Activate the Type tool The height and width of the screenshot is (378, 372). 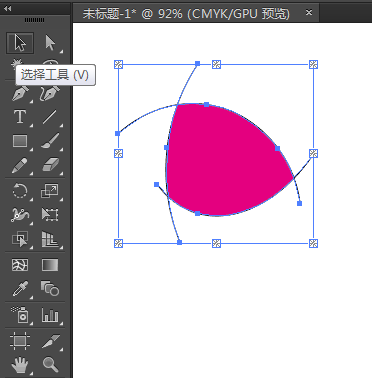point(20,117)
